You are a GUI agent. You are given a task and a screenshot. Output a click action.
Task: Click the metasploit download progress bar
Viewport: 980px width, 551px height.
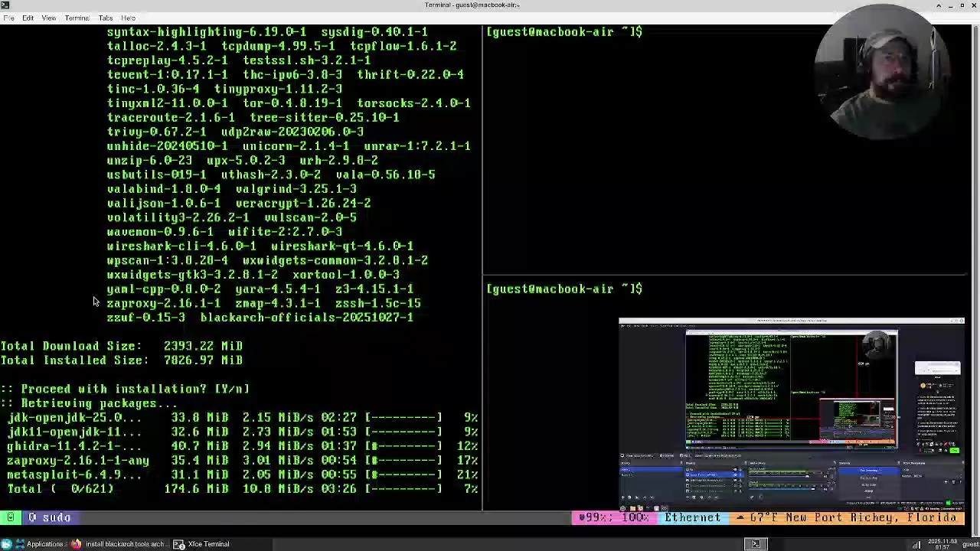point(403,474)
